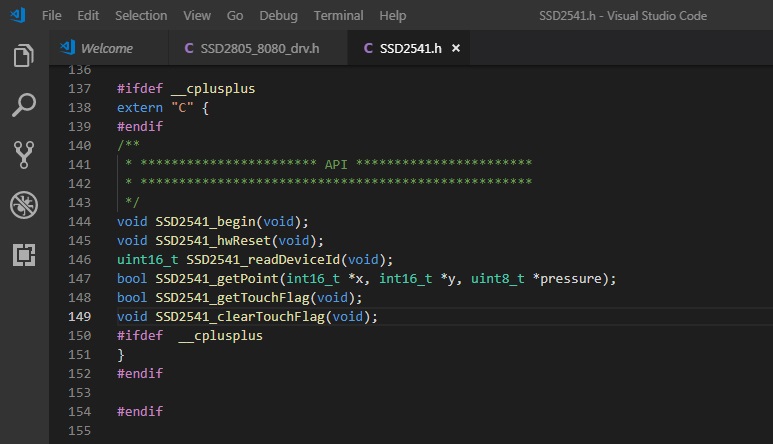Switch to the Welcome tab
Image resolution: width=773 pixels, height=444 pixels.
click(x=106, y=48)
